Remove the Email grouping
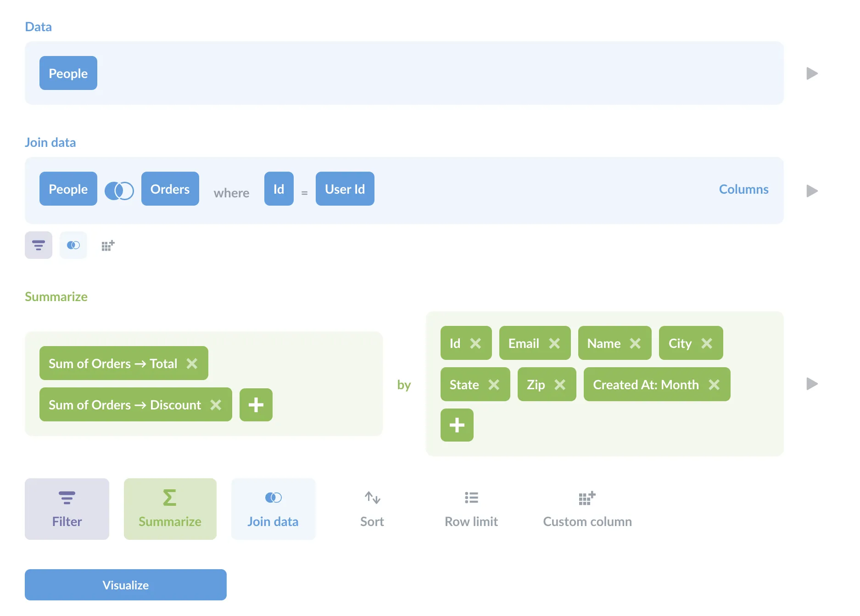The height and width of the screenshot is (616, 860). pyautogui.click(x=554, y=343)
